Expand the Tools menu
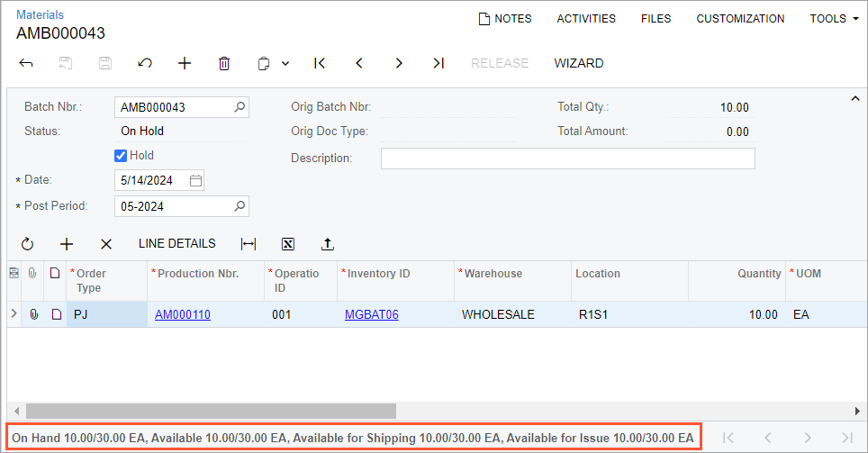This screenshot has height=453, width=868. tap(834, 18)
